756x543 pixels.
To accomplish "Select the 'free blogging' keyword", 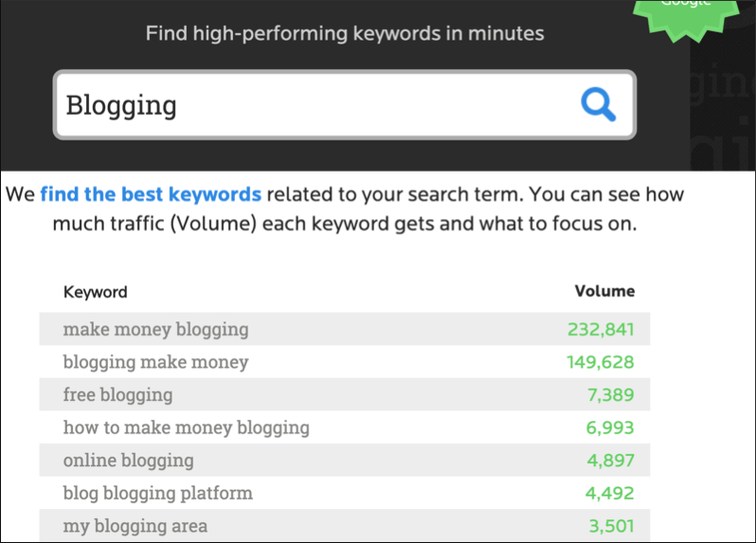I will click(117, 394).
